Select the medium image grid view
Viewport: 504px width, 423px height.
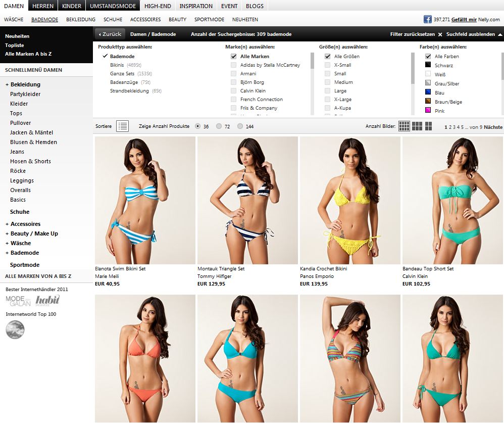[417, 126]
